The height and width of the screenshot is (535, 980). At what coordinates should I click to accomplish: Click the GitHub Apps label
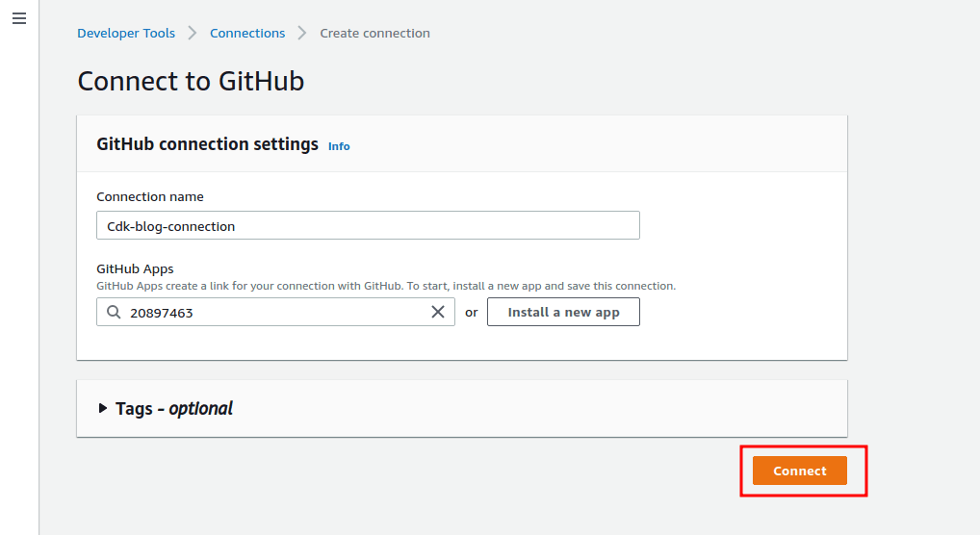click(135, 268)
